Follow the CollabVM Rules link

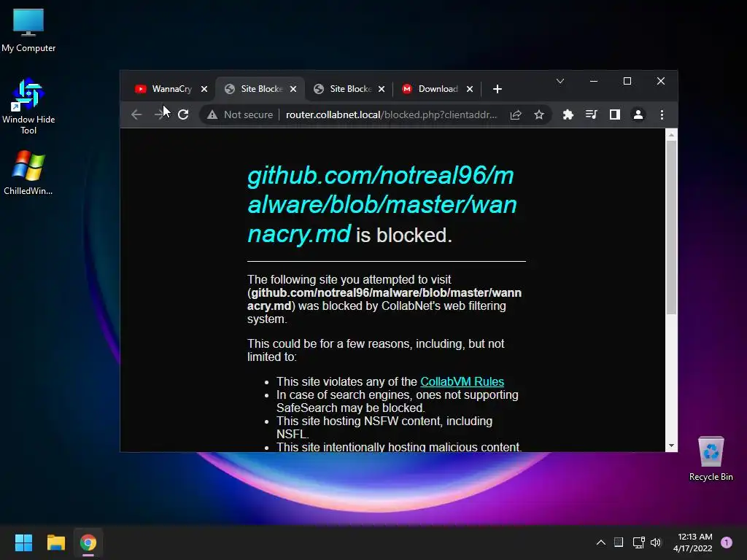[x=462, y=381]
